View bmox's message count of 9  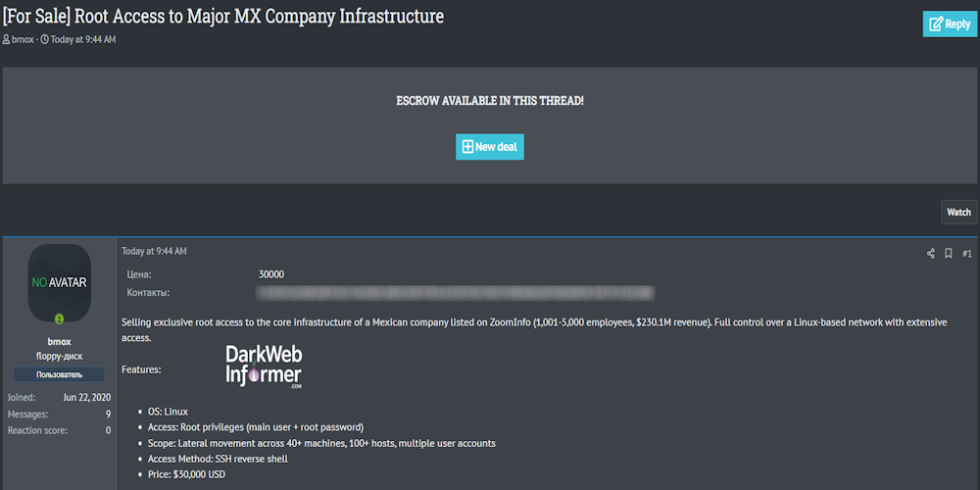pos(108,415)
